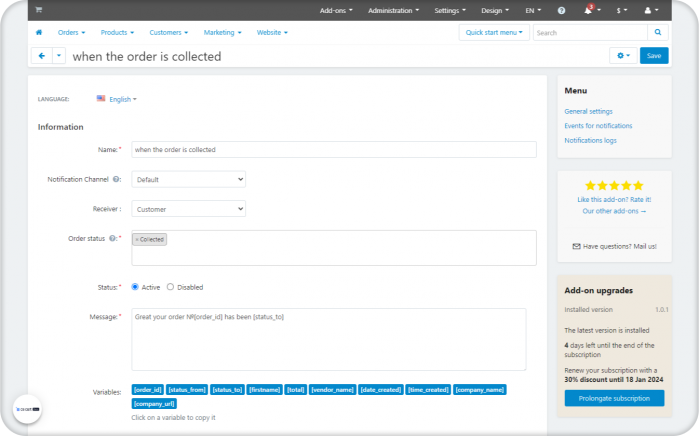700x436 pixels.
Task: Open Events for notifications link
Action: (598, 126)
